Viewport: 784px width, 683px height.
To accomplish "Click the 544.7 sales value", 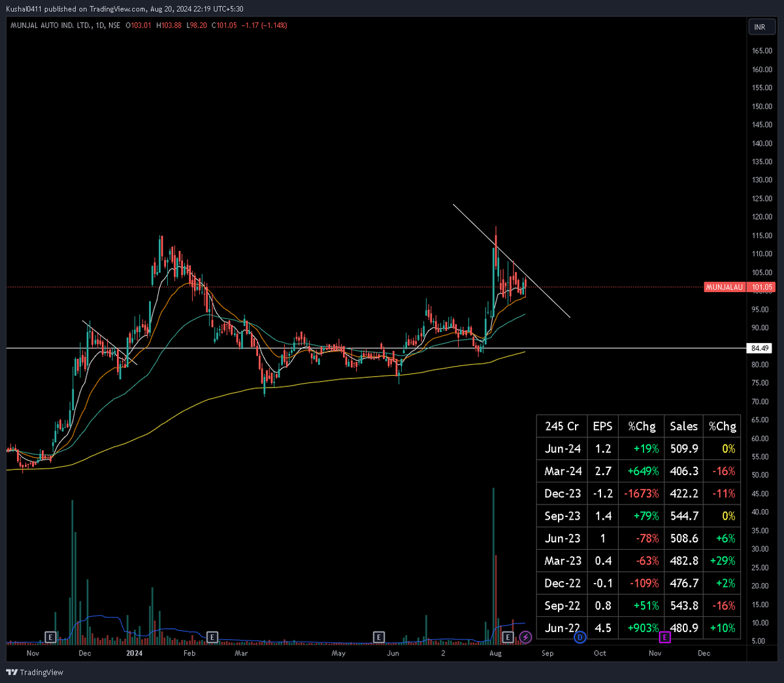I will tap(684, 516).
